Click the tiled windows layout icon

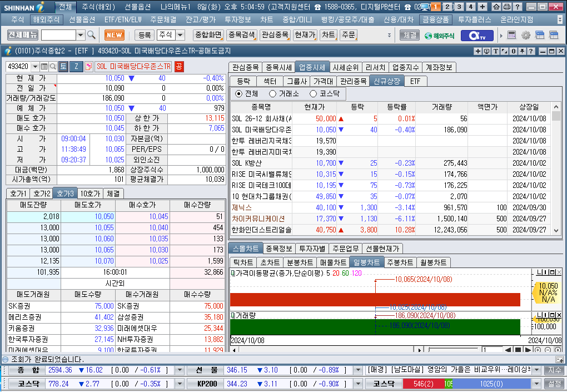(540, 35)
